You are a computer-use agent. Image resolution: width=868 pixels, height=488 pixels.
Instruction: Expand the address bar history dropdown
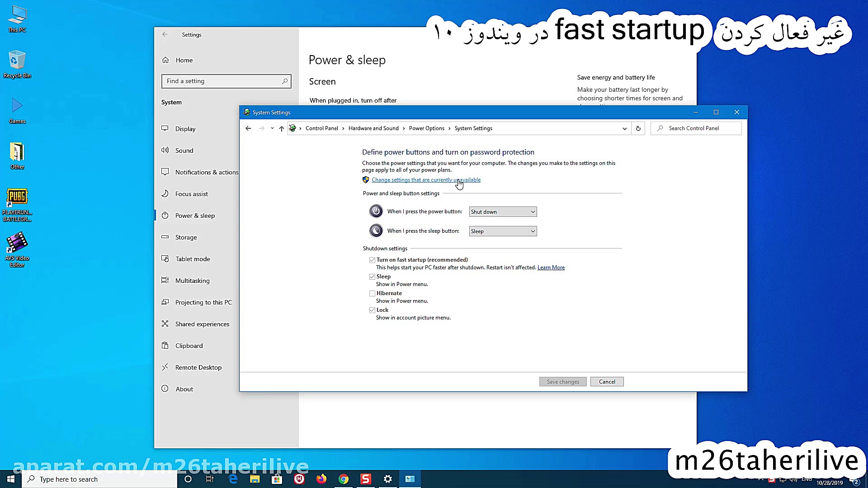(624, 128)
